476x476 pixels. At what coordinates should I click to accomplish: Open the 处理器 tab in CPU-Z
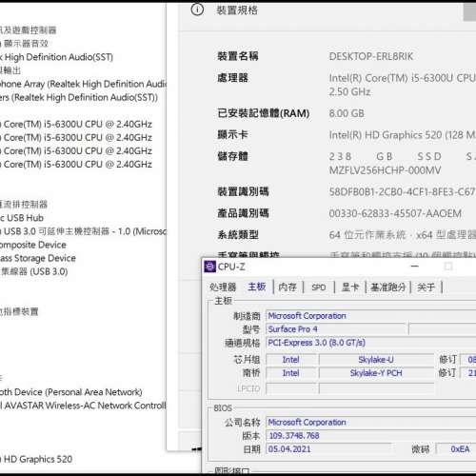click(x=223, y=288)
